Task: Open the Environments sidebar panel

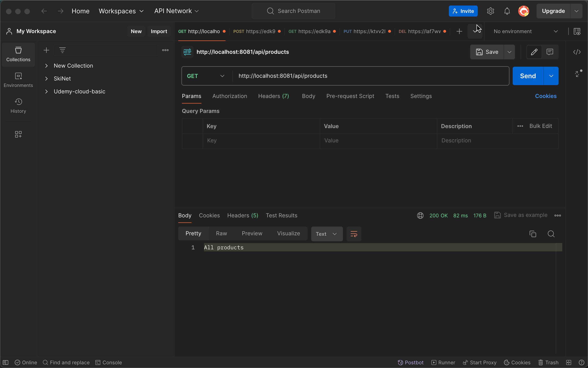Action: [x=18, y=80]
